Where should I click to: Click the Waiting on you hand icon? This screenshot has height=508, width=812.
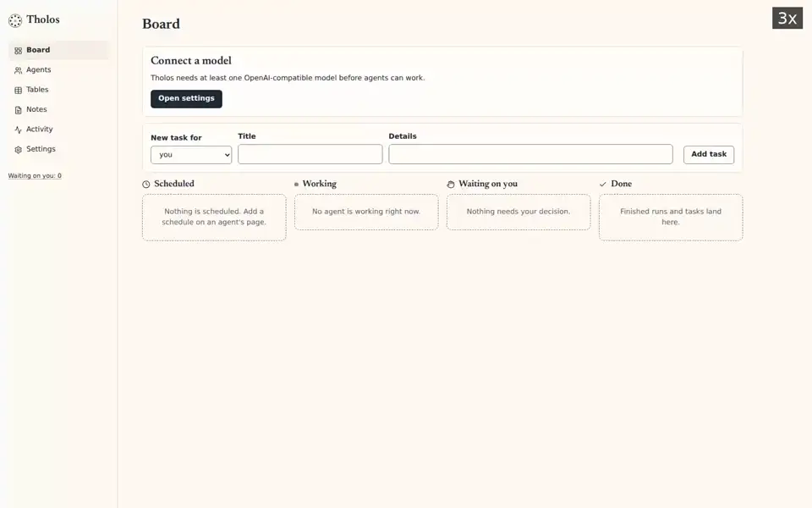click(451, 184)
